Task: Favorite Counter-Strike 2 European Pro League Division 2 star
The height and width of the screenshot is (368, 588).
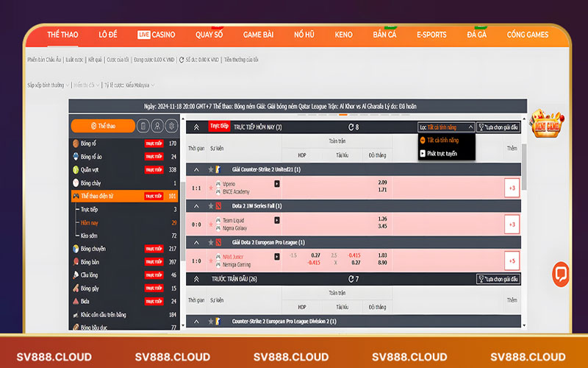Action: pos(211,322)
